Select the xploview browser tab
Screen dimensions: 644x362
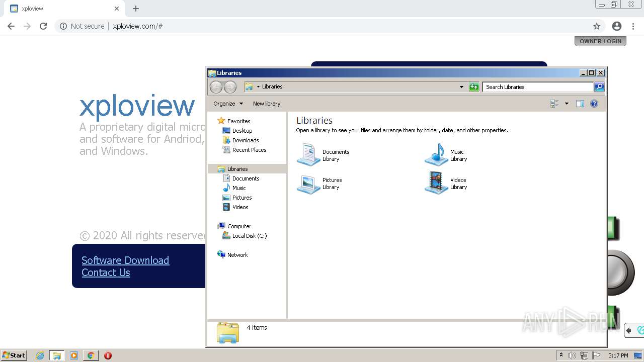pyautogui.click(x=64, y=9)
